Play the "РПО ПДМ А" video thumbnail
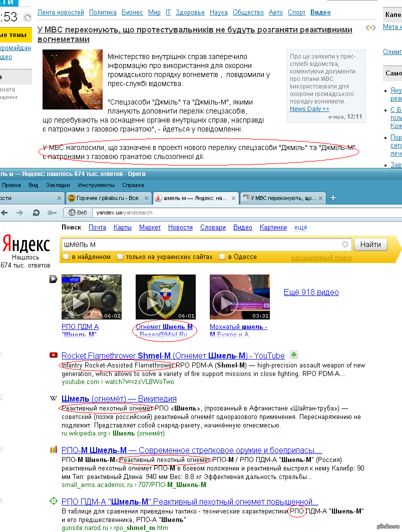Viewport: 402px width, 532px height. coord(92,297)
